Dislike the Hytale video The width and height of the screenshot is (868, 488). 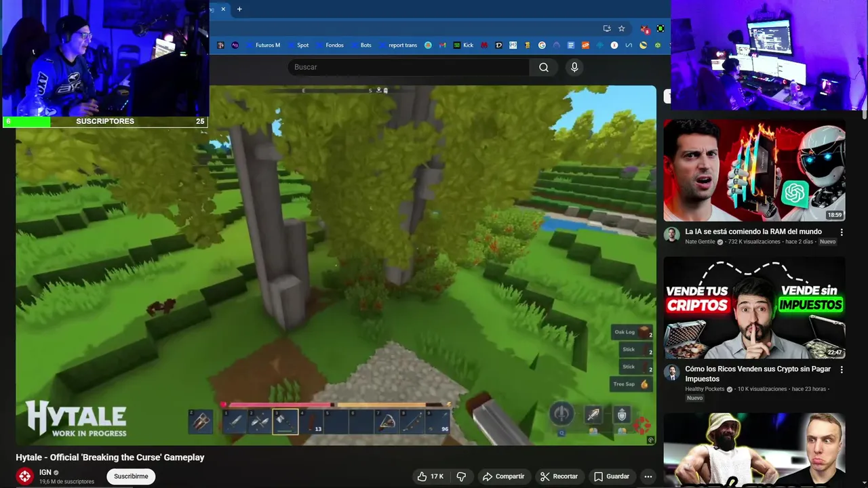(461, 476)
